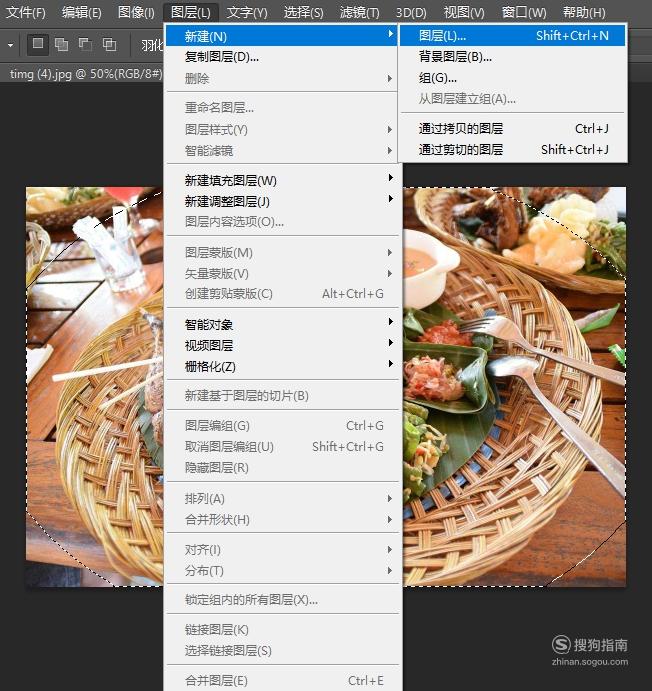Choose 背景图层(B)... in the submenu
The image size is (652, 691).
(512, 57)
